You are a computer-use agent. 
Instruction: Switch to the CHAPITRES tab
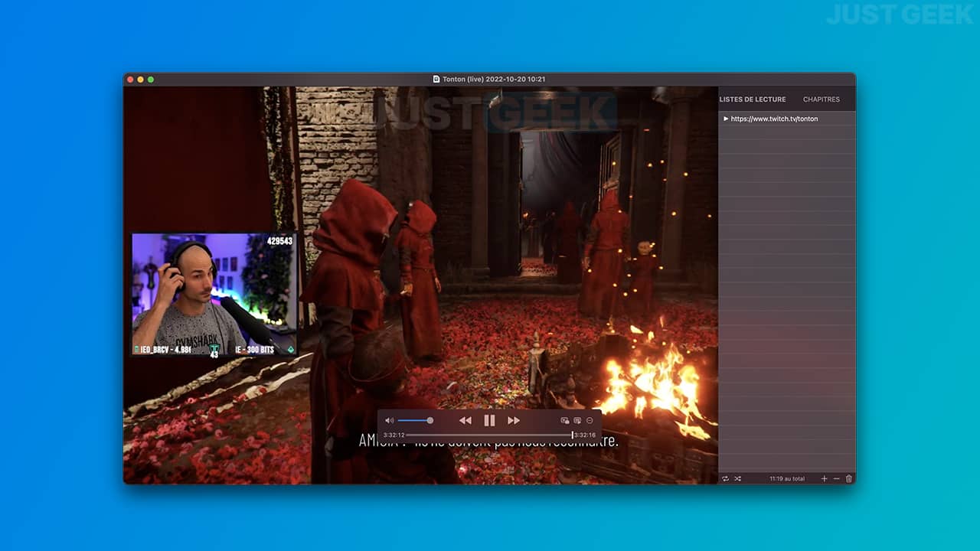click(x=822, y=99)
